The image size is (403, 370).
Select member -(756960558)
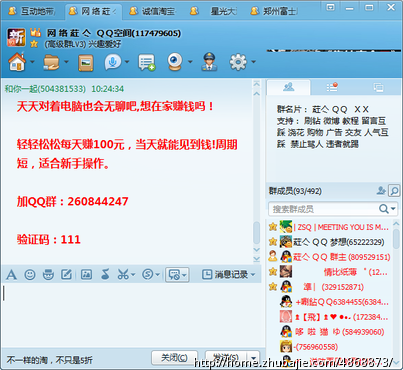tap(329, 347)
